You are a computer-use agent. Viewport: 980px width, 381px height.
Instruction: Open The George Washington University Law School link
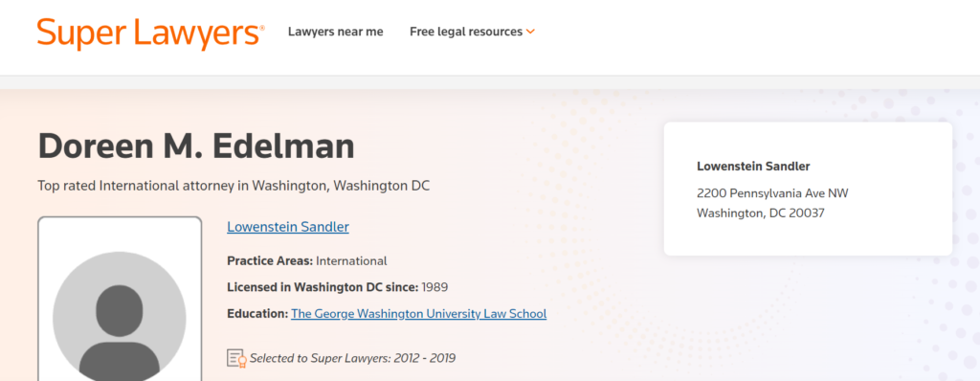[x=419, y=313]
